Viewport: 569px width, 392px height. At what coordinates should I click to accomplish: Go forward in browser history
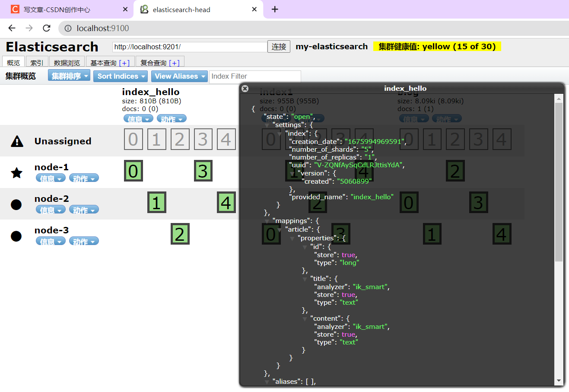click(29, 28)
